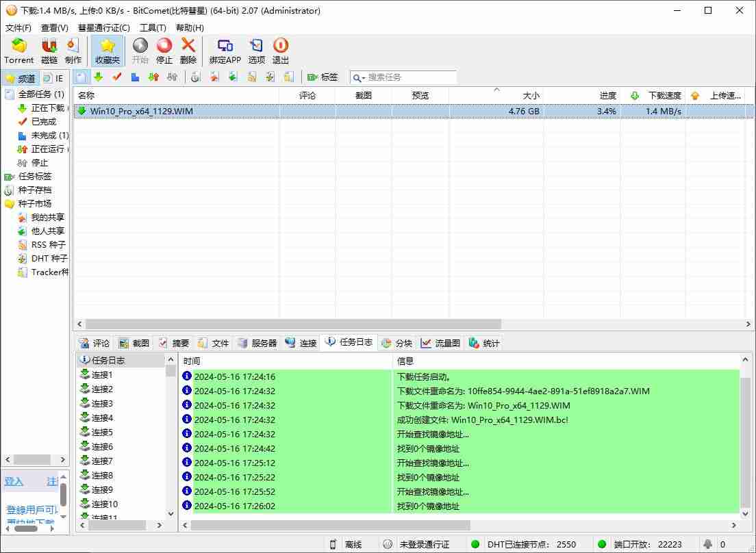Viewport: 756px width, 553px height.
Task: Click torrent archive icon in filter toolbar
Action: tap(195, 77)
